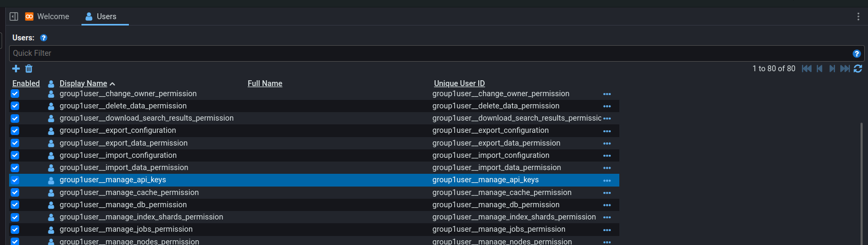
Task: Go to the first page of users
Action: click(x=807, y=69)
